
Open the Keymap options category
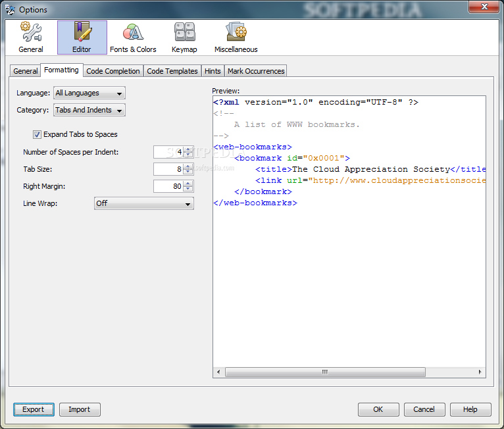click(x=184, y=38)
